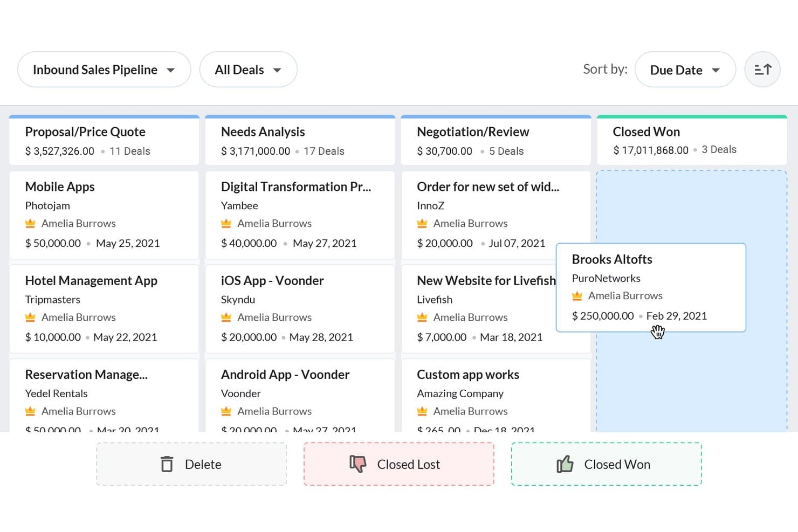
Task: Open the iOS App - Voonder deal
Action: pyautogui.click(x=272, y=280)
